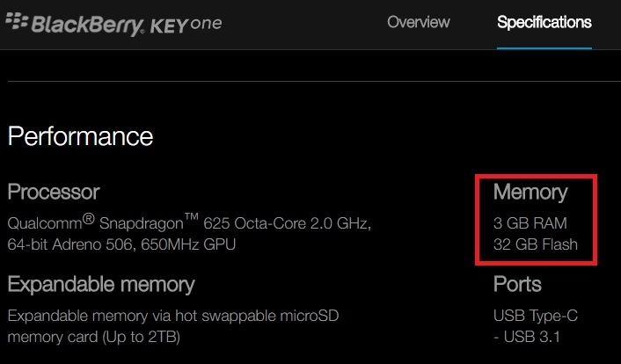This screenshot has width=621, height=364.
Task: Click the 3 GB RAM text
Action: tap(530, 223)
